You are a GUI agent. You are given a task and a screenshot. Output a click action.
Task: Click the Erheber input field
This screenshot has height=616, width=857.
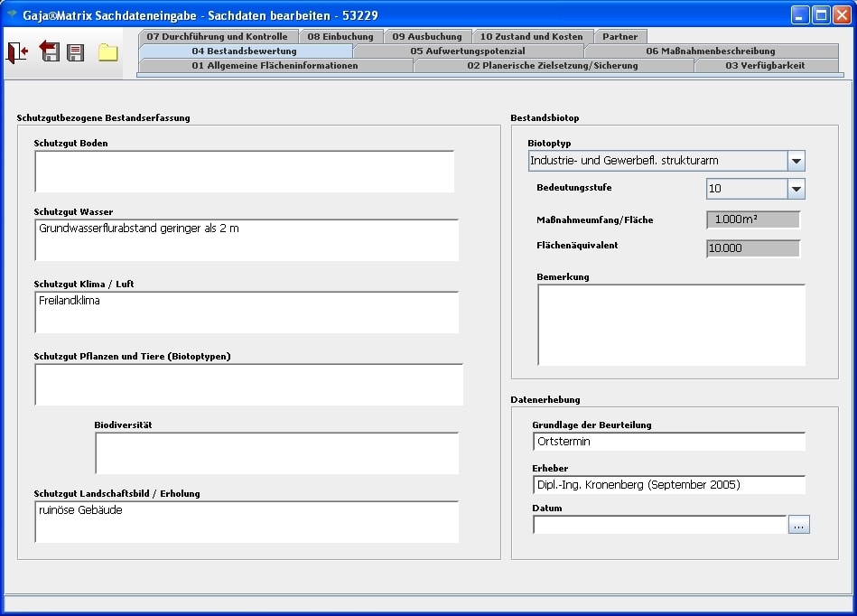point(668,485)
